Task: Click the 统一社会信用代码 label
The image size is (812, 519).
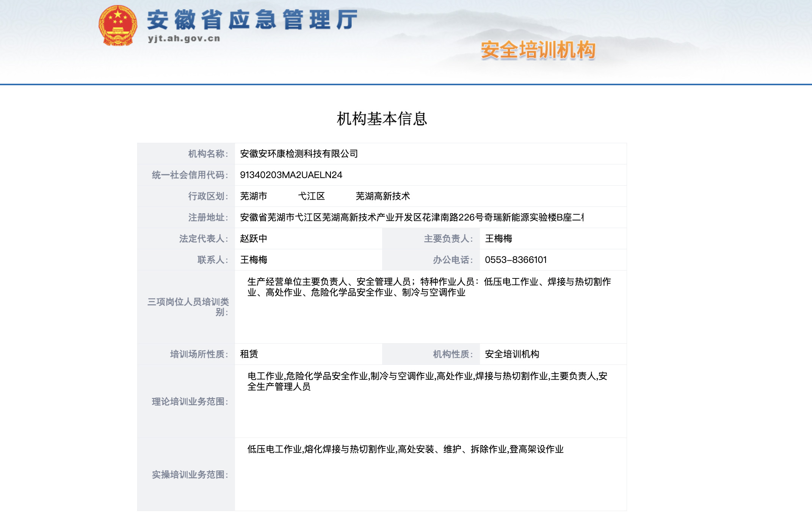Action: (x=190, y=175)
